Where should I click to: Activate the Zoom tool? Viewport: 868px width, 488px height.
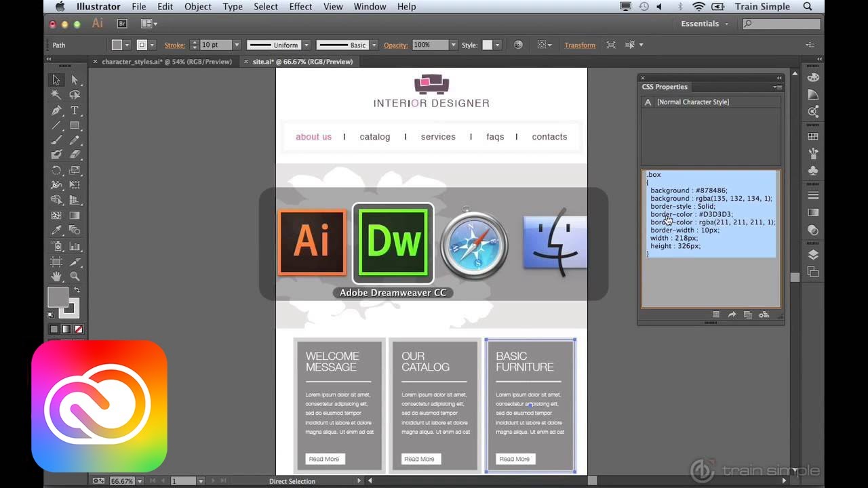(x=75, y=277)
